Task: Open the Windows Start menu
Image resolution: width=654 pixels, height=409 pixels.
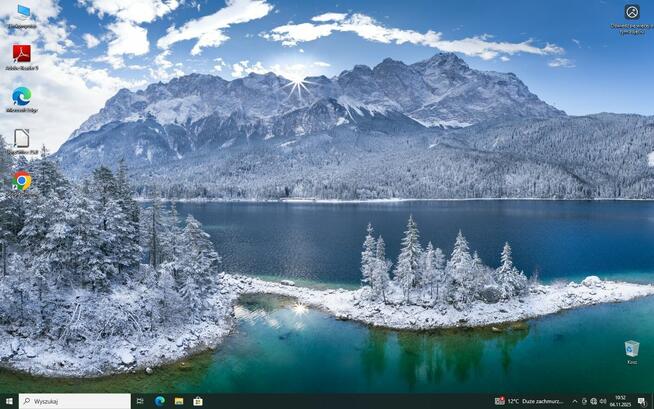Action: [x=9, y=401]
